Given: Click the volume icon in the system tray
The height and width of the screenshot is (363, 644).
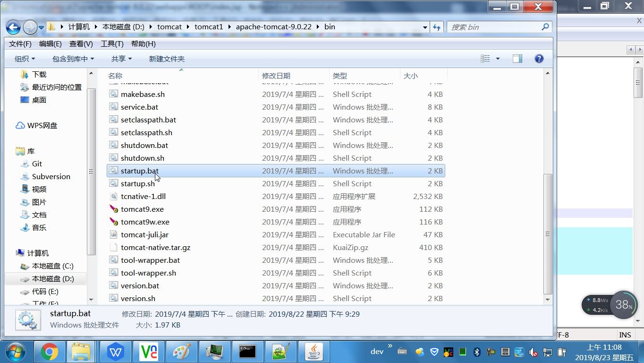Looking at the screenshot, I should (533, 352).
